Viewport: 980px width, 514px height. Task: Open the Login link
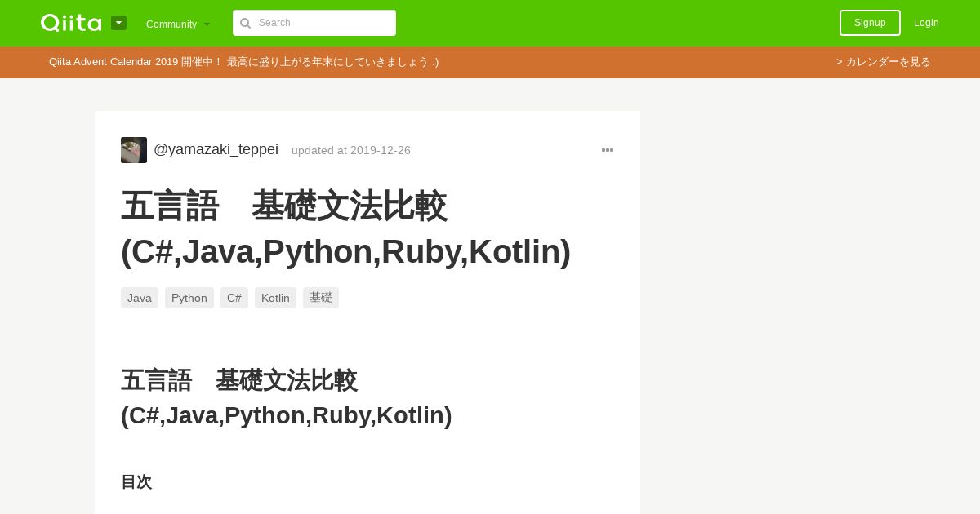tap(926, 23)
